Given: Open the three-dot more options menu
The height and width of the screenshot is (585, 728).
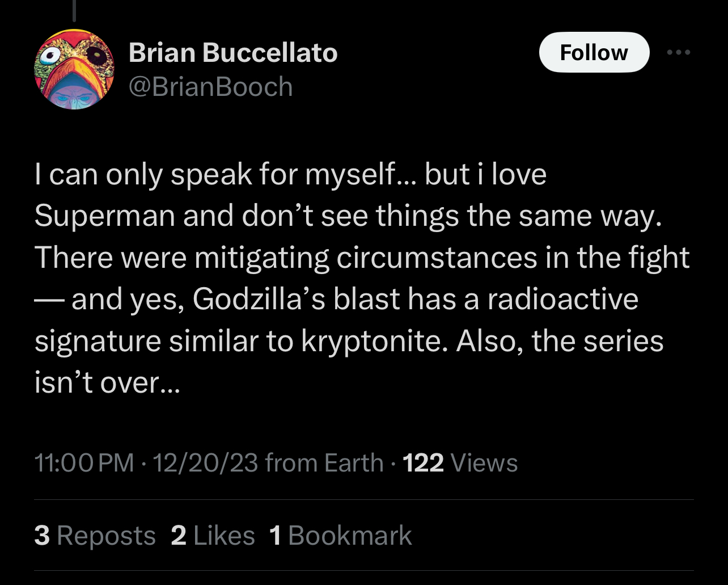Looking at the screenshot, I should (679, 52).
